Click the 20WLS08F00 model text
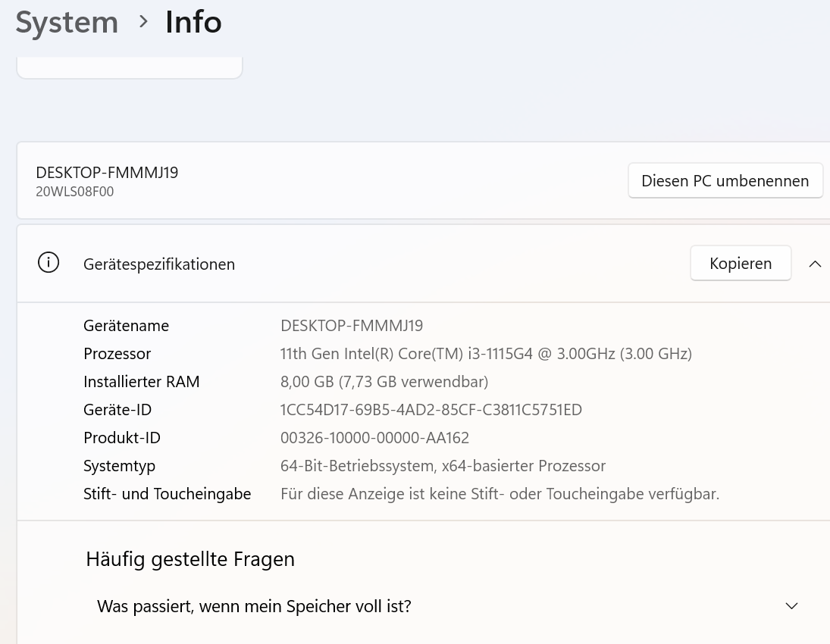 click(x=74, y=192)
